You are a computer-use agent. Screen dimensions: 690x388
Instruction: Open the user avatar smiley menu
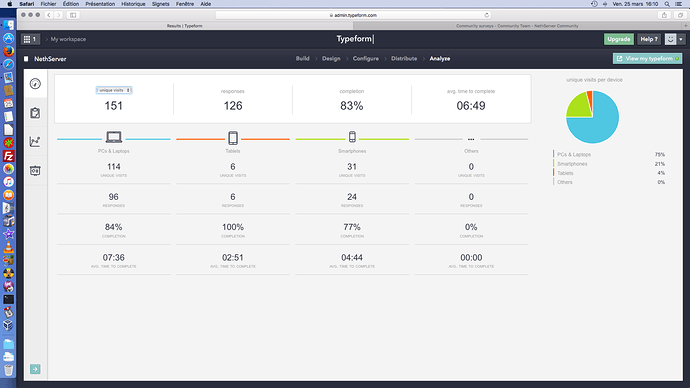pos(670,39)
